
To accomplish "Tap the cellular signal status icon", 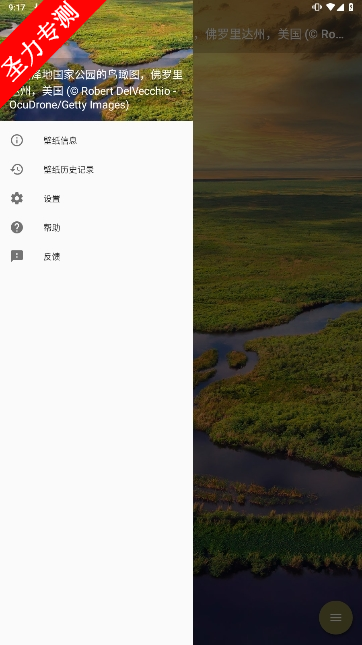I will 340,7.
